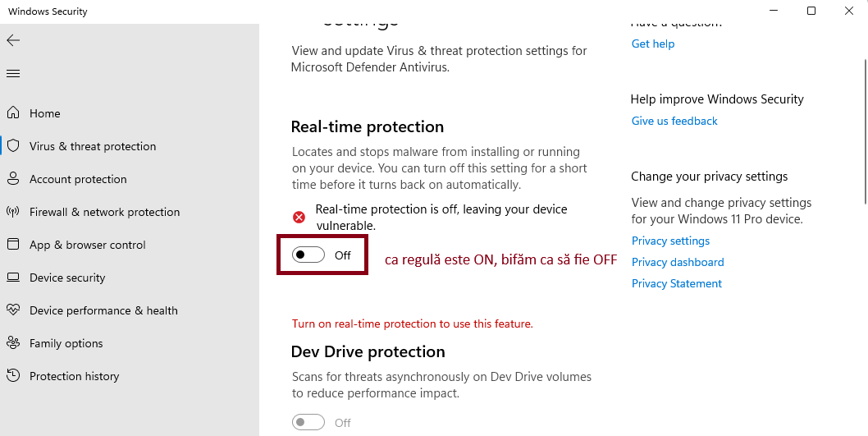This screenshot has width=868, height=436.
Task: Click the Home house icon
Action: click(x=13, y=113)
